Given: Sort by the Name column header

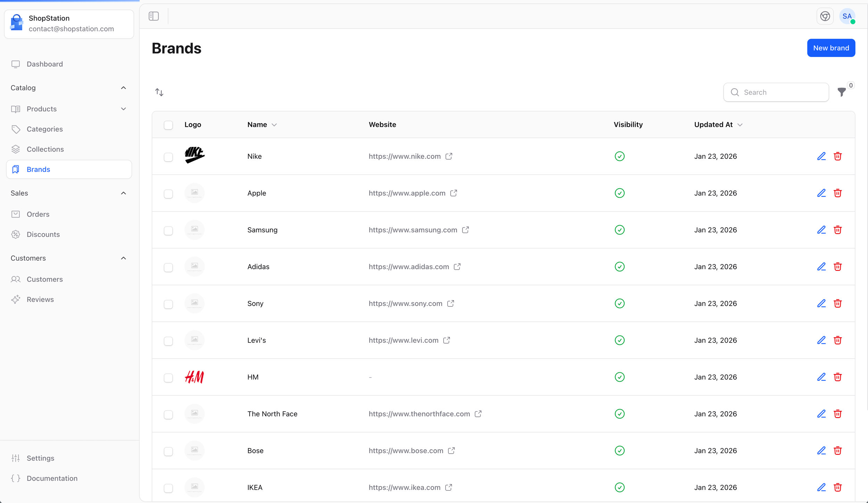Looking at the screenshot, I should tap(262, 125).
